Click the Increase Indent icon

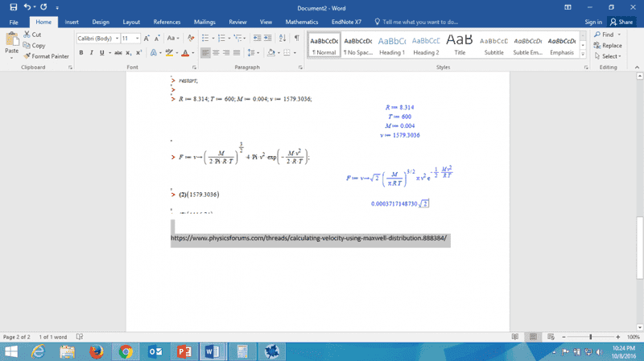[x=266, y=38]
